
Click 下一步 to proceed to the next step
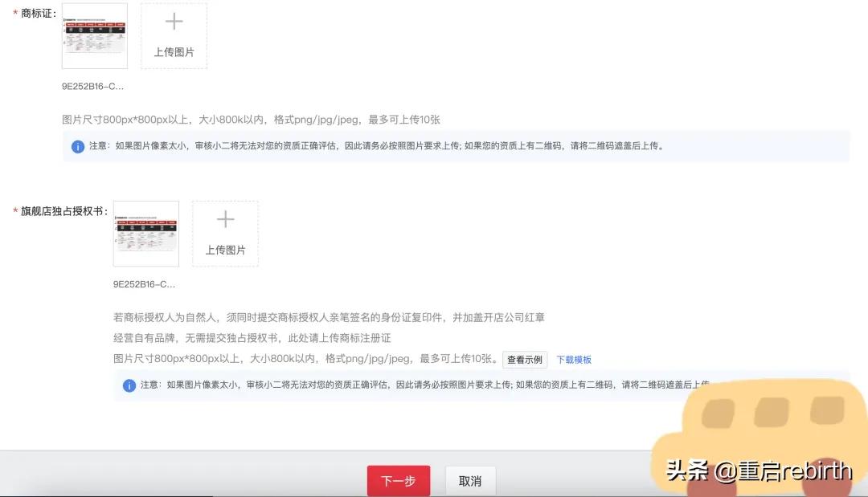click(399, 479)
